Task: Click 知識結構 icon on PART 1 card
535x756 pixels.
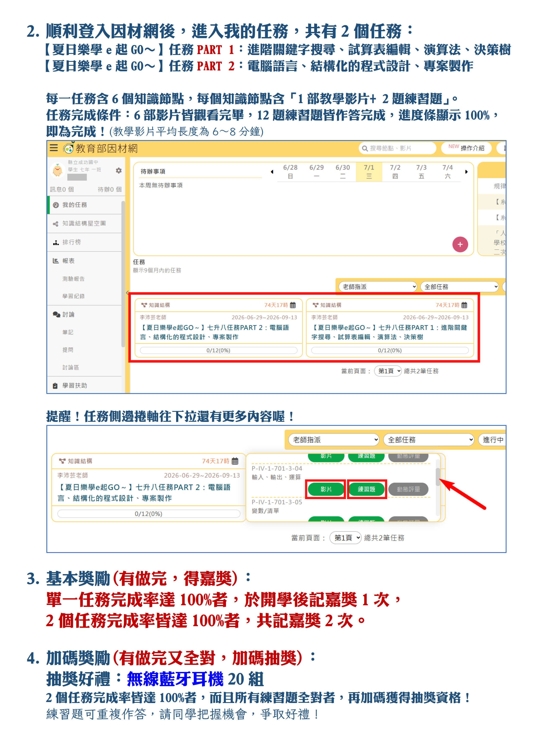Action: (x=315, y=305)
